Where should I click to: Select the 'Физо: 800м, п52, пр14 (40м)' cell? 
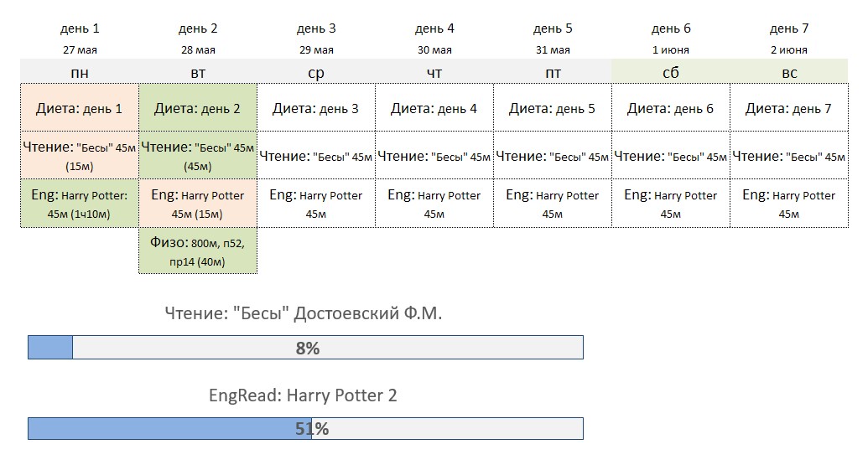coord(198,251)
